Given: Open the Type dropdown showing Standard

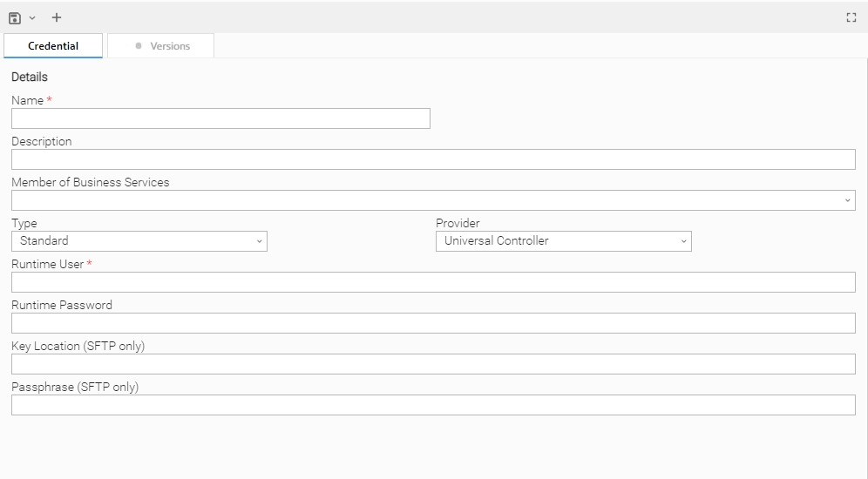Looking at the screenshot, I should 139,241.
